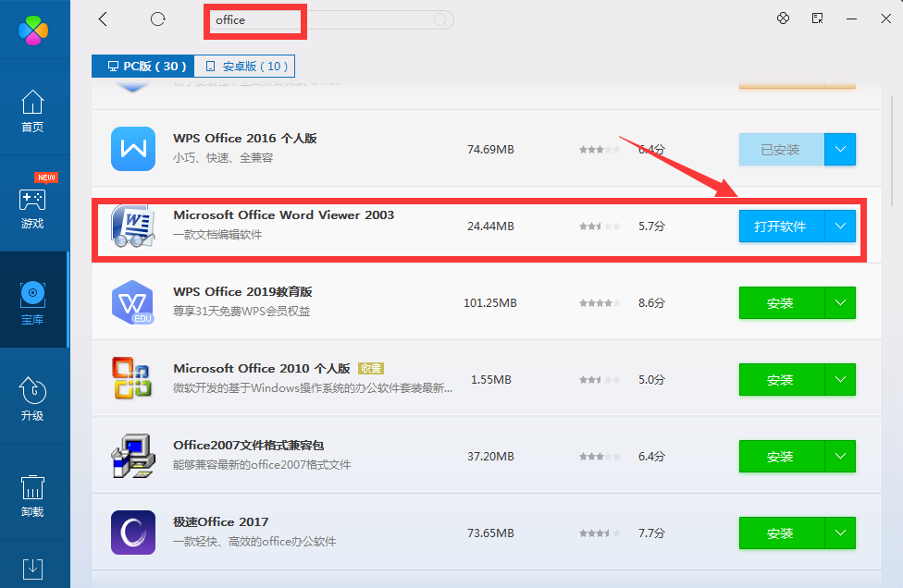Click the search magnifier icon
This screenshot has height=588, width=903.
(x=440, y=20)
